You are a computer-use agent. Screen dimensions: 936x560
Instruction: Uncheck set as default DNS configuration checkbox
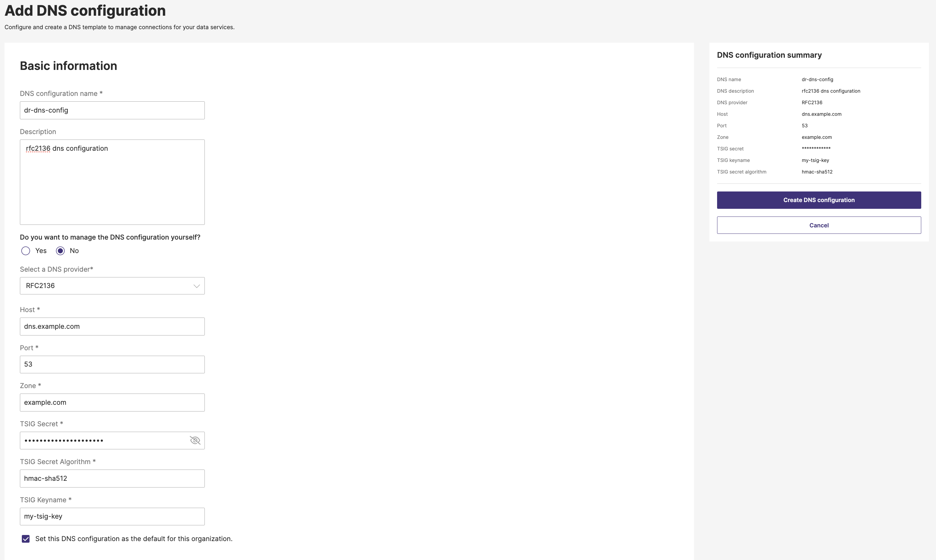tap(26, 539)
